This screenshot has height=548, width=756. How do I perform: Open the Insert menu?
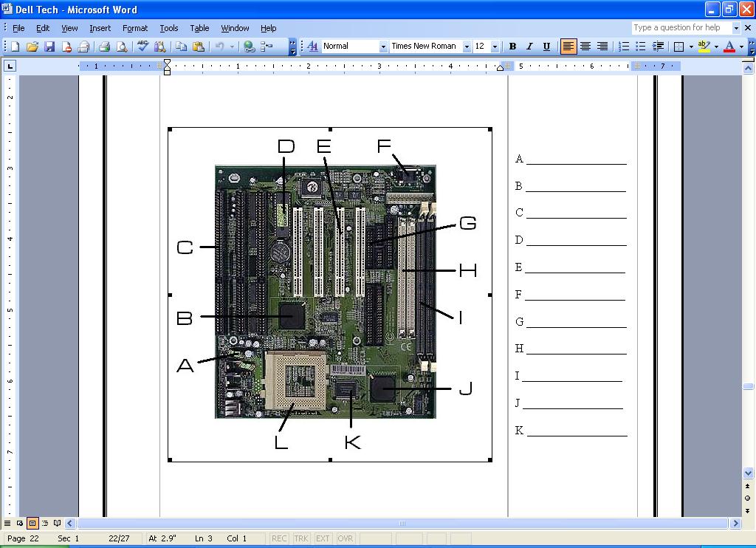[x=100, y=28]
